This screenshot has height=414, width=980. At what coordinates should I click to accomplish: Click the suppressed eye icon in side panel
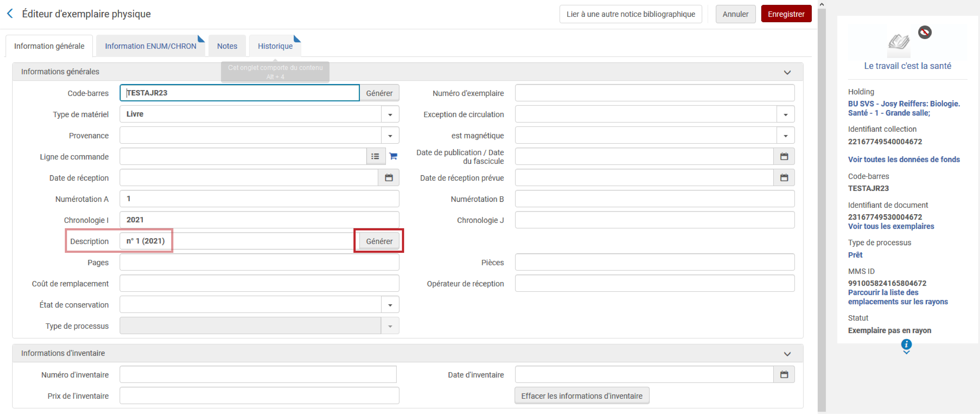point(924,32)
